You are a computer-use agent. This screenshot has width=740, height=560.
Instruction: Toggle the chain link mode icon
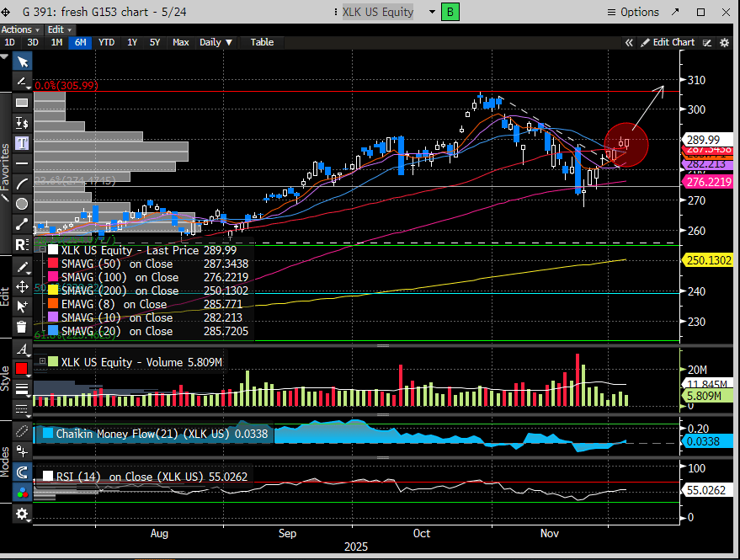click(22, 431)
